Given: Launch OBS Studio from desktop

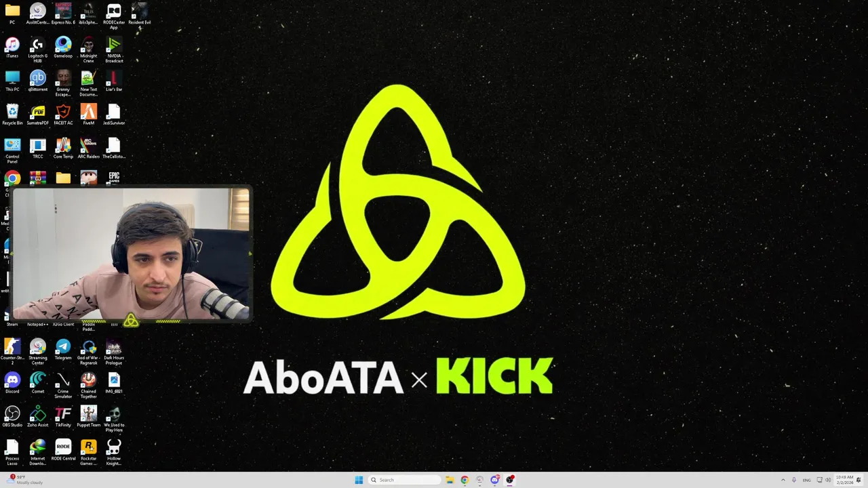Looking at the screenshot, I should pyautogui.click(x=12, y=417).
